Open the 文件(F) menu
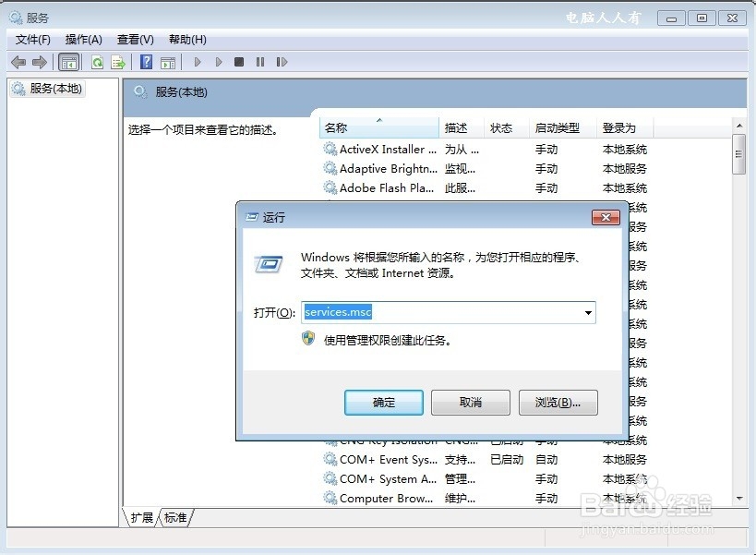The width and height of the screenshot is (756, 555). [x=33, y=40]
